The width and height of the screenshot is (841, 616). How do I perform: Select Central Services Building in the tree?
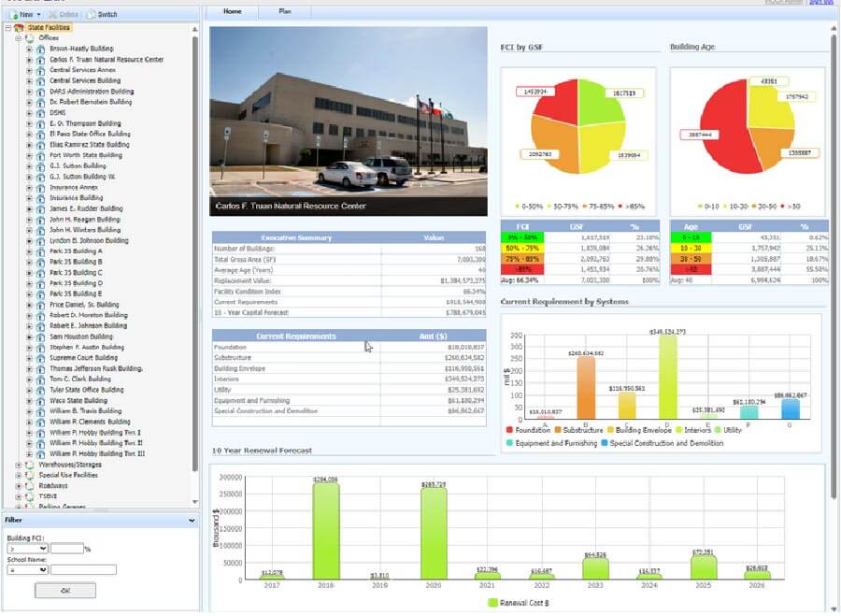click(x=85, y=81)
